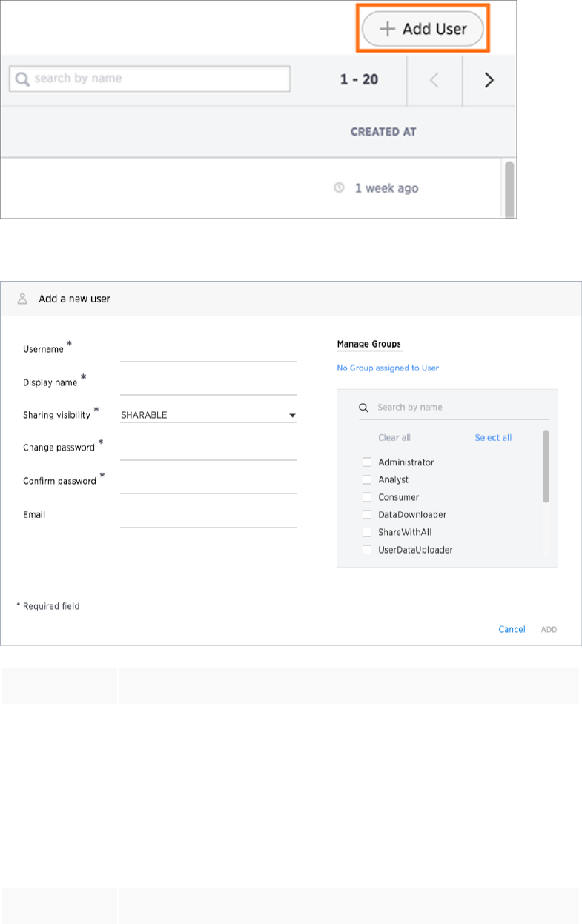This screenshot has height=924, width=582.
Task: Click the clock icon beside 1 week ago
Action: tap(340, 188)
